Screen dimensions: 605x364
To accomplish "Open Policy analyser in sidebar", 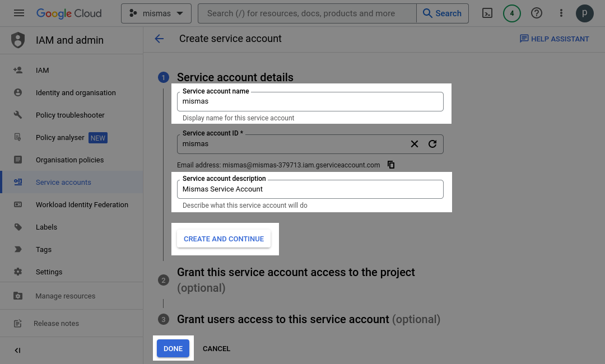I will [x=71, y=137].
